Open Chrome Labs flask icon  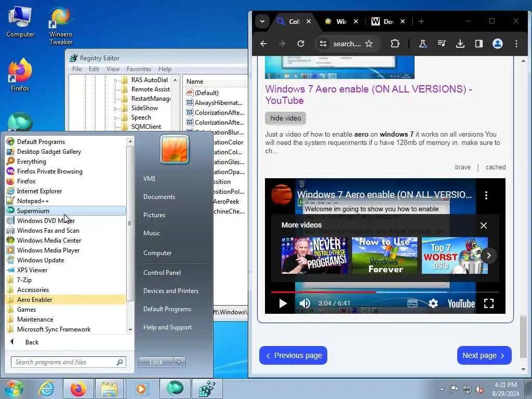(422, 44)
